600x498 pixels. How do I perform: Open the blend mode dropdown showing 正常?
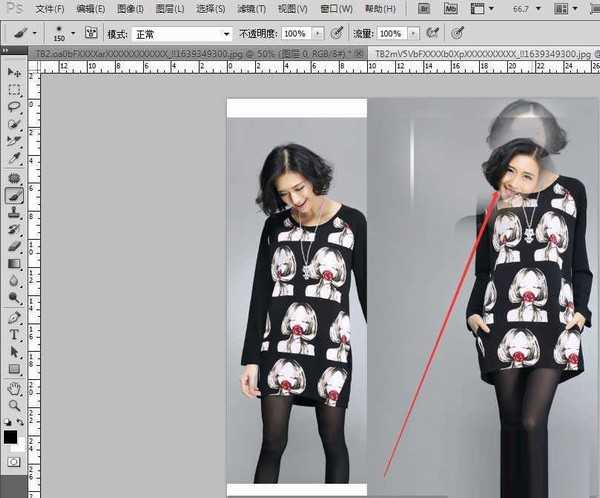(183, 33)
